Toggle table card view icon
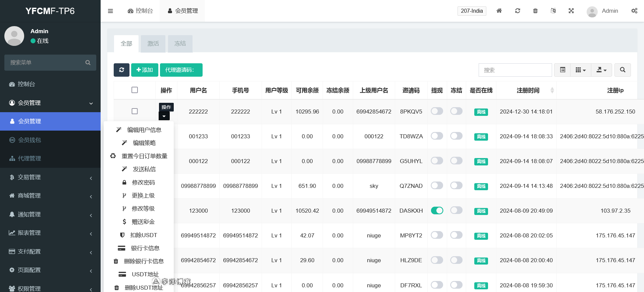 [562, 70]
